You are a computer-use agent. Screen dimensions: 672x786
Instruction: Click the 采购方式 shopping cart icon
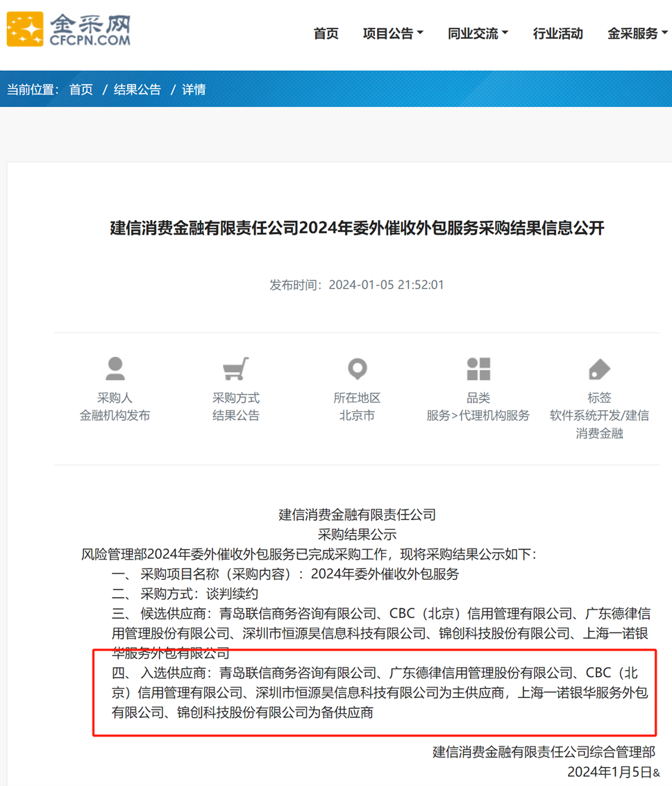pyautogui.click(x=236, y=369)
